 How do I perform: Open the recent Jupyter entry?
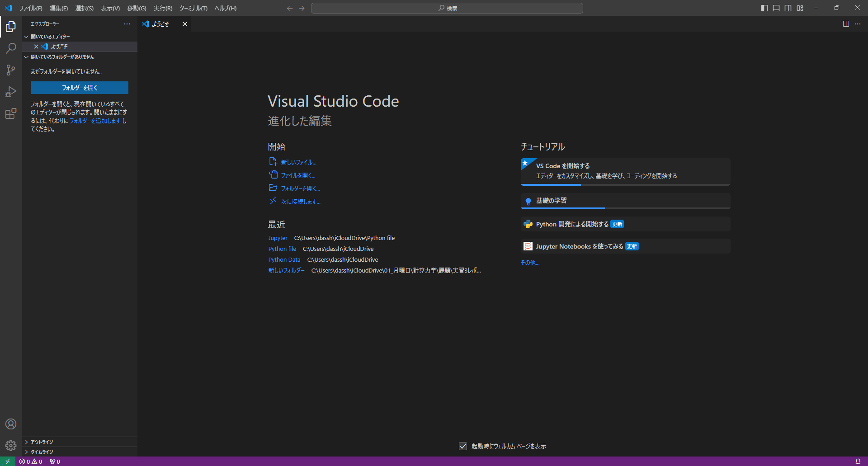point(278,238)
